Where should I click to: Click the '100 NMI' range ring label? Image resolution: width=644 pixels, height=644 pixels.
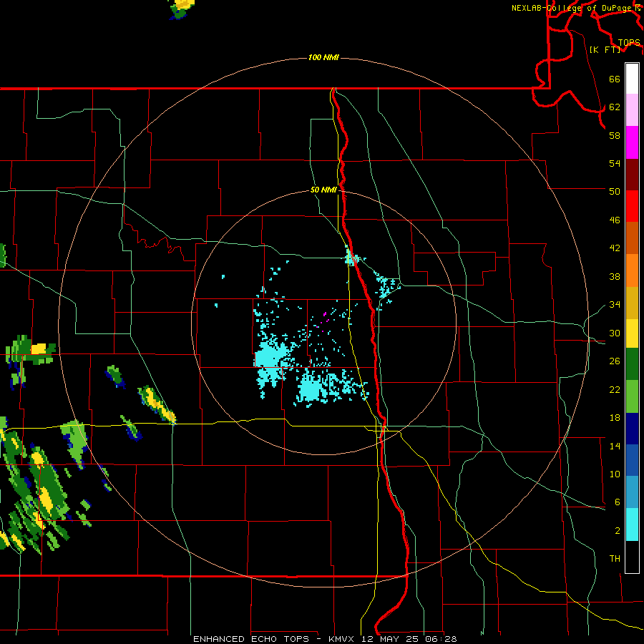[323, 57]
